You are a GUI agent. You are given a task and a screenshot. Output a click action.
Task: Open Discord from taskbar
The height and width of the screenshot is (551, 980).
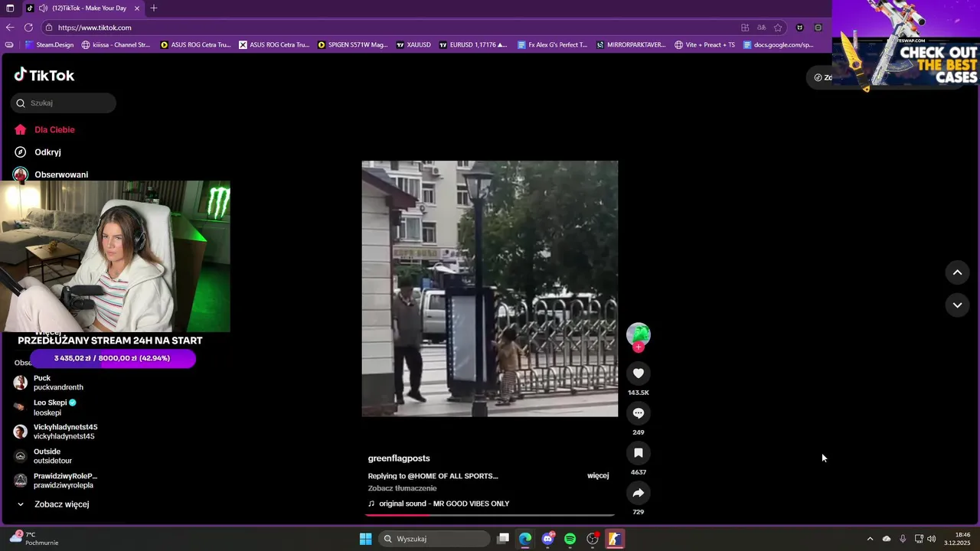tap(548, 539)
